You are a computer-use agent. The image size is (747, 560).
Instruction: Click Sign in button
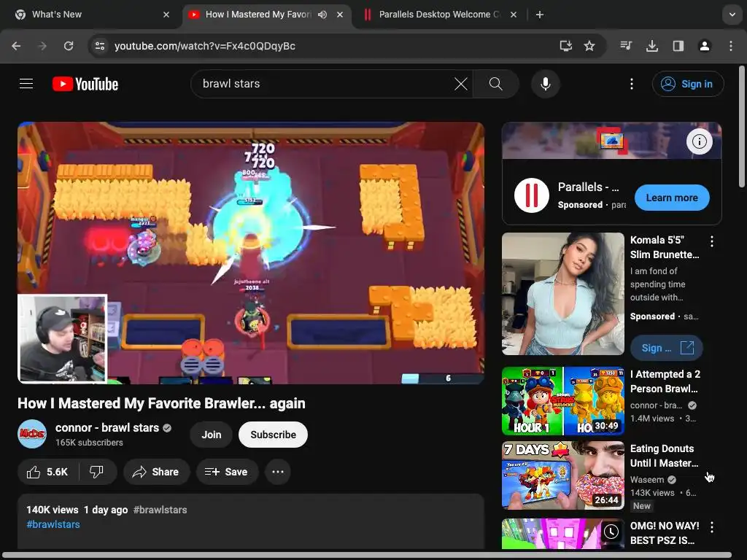pos(688,84)
